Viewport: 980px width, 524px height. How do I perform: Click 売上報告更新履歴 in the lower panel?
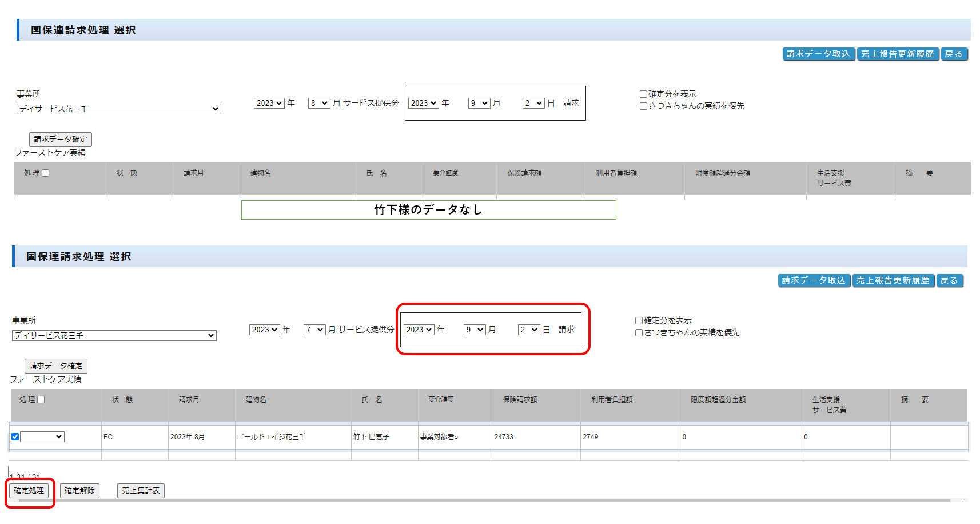coord(893,281)
